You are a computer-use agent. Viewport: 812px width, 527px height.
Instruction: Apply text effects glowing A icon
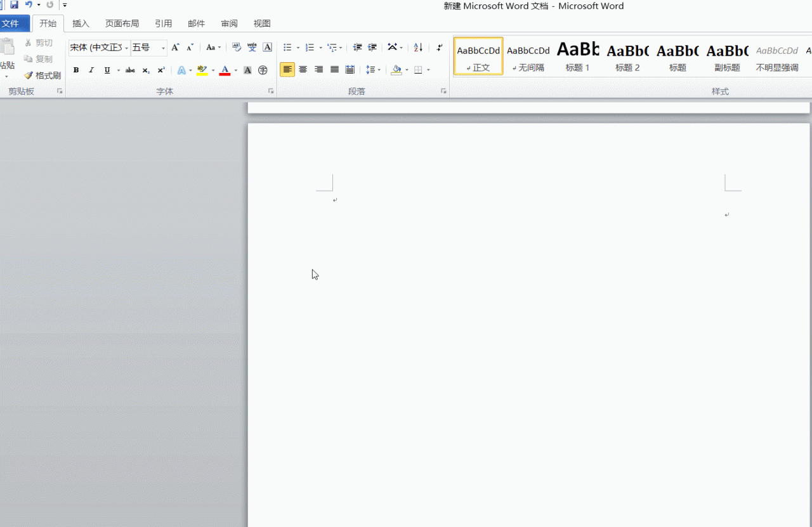(x=181, y=70)
